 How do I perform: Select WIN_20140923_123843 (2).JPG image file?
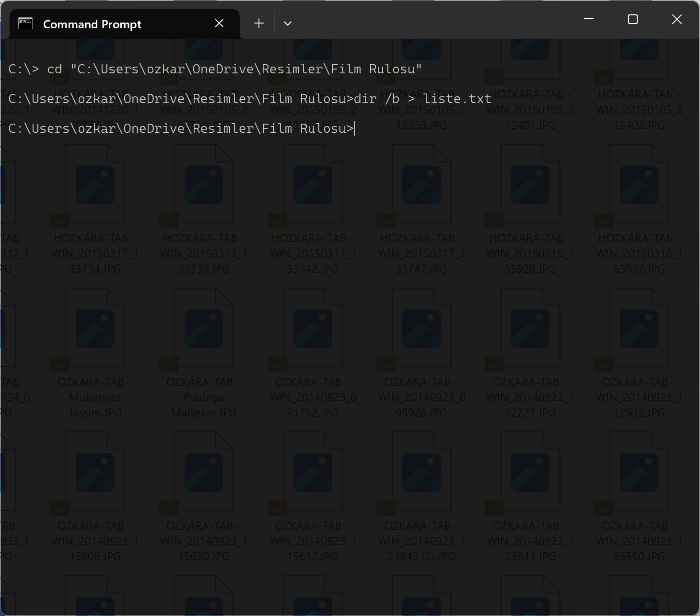click(421, 472)
